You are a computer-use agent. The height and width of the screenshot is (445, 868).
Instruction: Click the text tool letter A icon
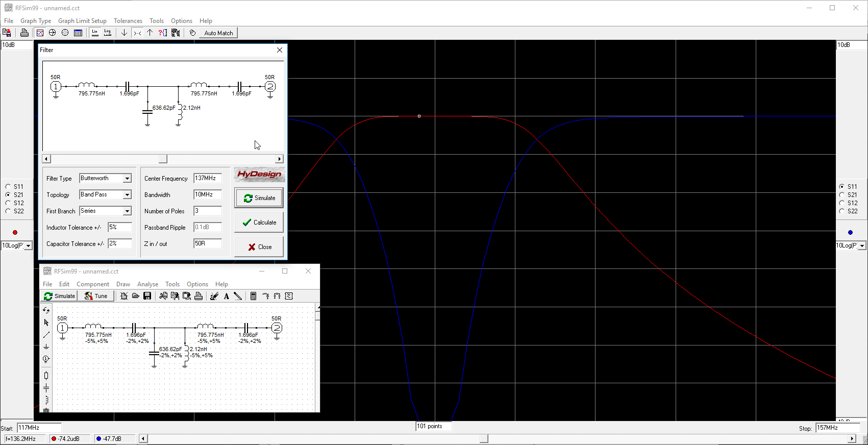coord(226,296)
